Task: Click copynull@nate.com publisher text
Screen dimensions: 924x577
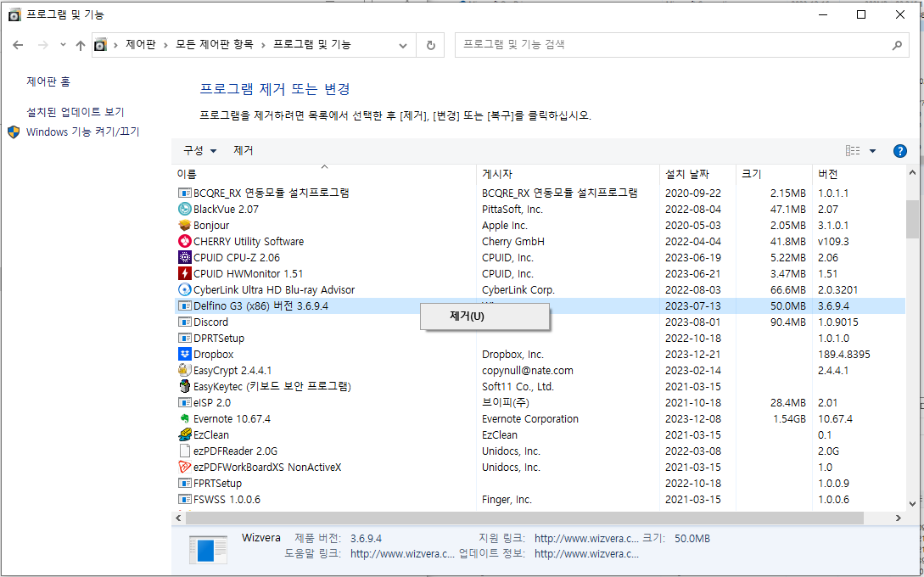Action: click(x=528, y=371)
